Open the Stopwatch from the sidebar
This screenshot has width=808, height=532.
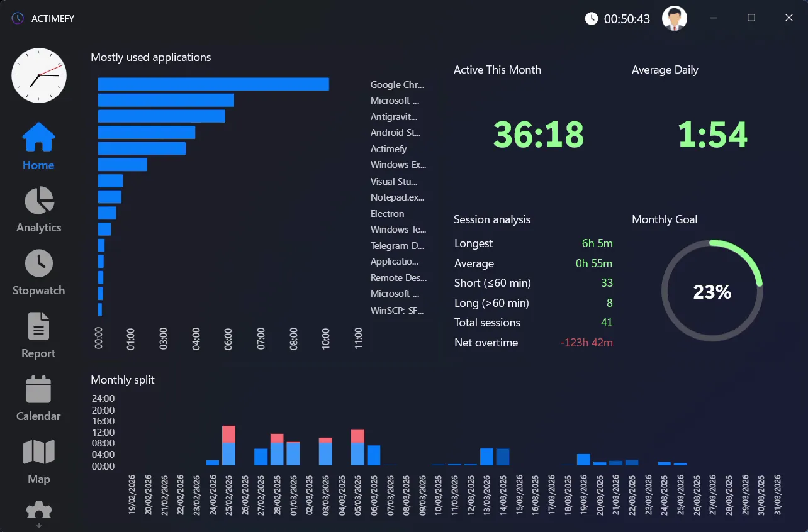tap(38, 274)
